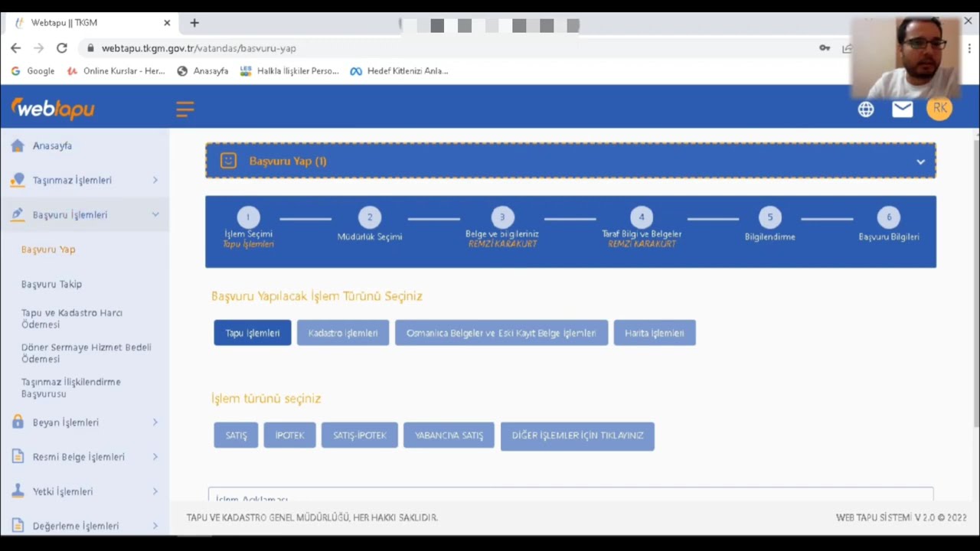Reload the page with the refresh icon
Screen dimensions: 980x551
[x=62, y=47]
